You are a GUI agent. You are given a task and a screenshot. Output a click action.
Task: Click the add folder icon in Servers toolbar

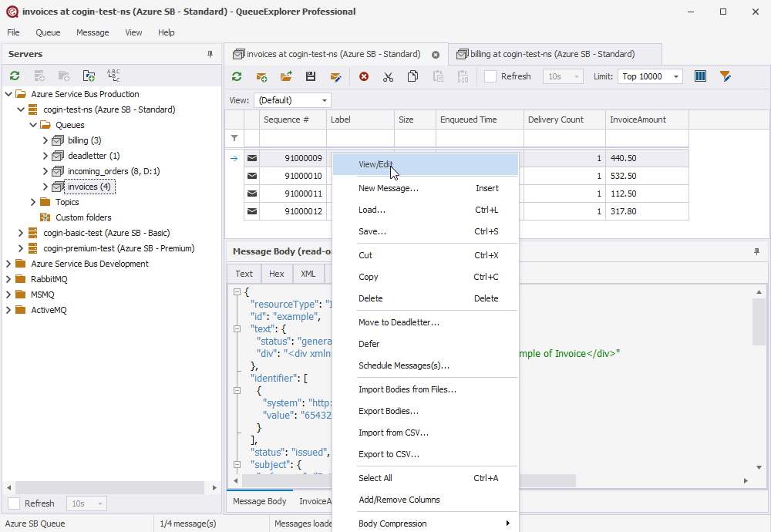tap(89, 76)
